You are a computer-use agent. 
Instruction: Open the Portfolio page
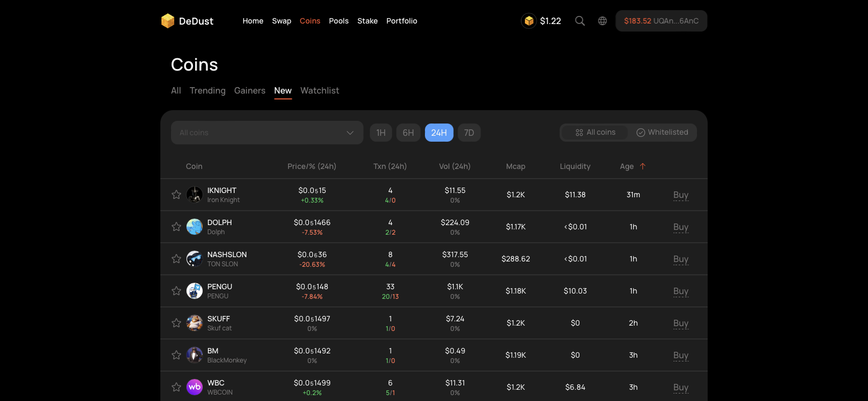click(x=402, y=21)
